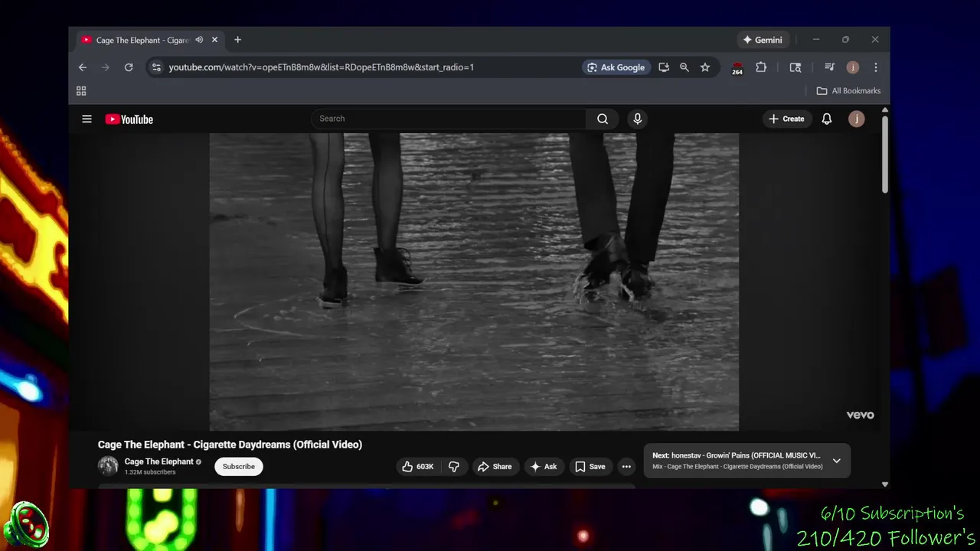Bookmark this page with the star icon

click(x=705, y=67)
